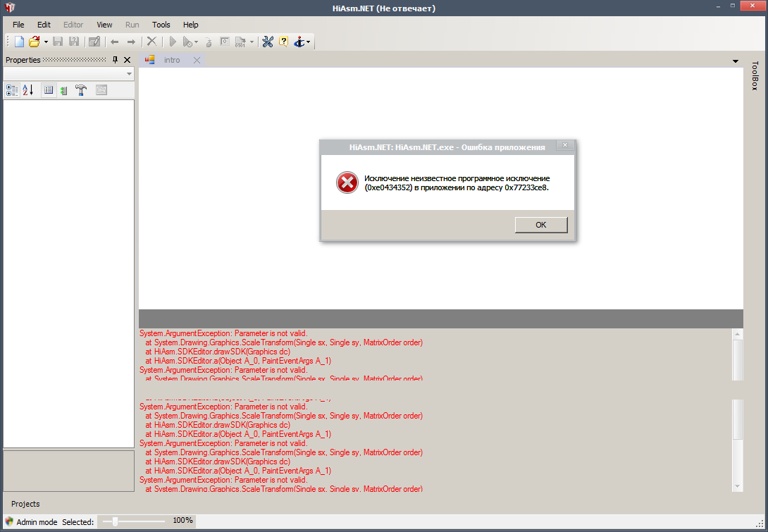Show the green points page icon
Viewport: 768px width, 532px height.
pos(63,90)
